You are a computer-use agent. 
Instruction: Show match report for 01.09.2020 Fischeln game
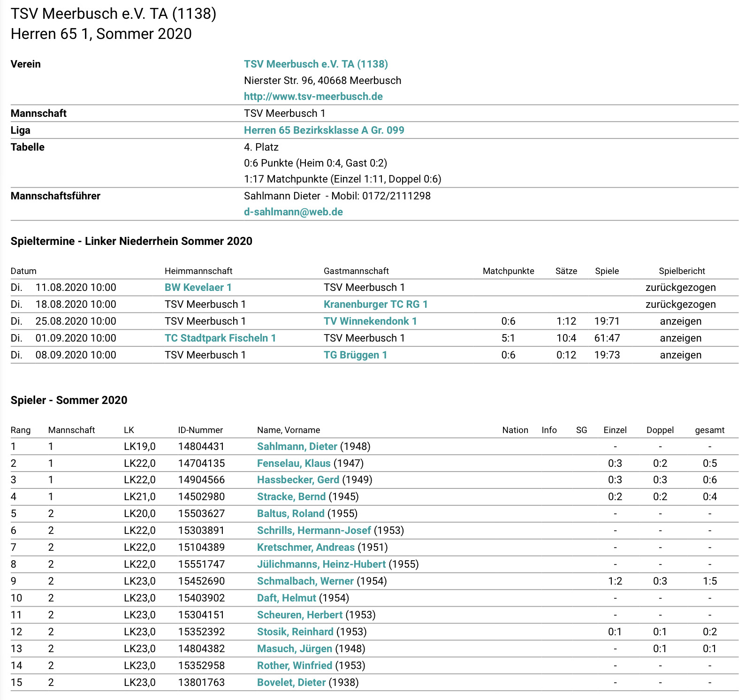[x=680, y=338]
